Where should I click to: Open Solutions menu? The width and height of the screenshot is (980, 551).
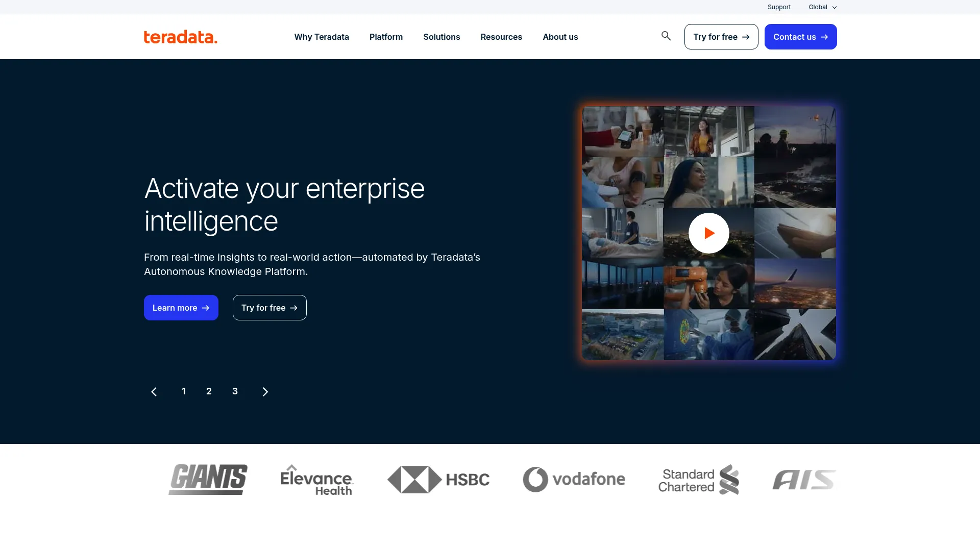(442, 37)
